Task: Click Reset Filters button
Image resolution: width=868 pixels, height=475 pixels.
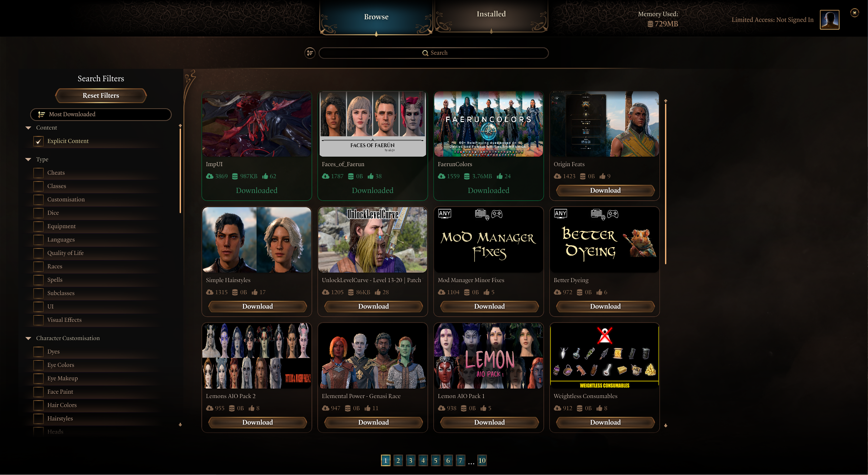Action: (x=100, y=95)
